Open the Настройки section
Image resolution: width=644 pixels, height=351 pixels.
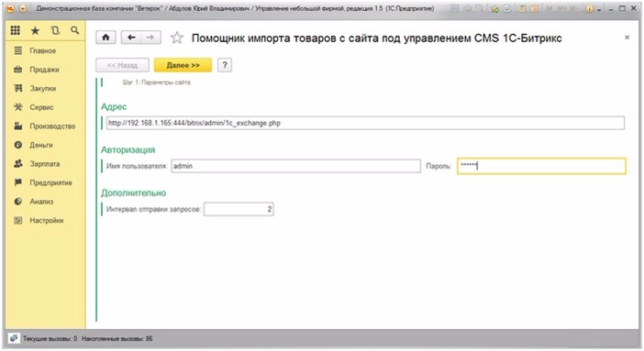pyautogui.click(x=45, y=221)
